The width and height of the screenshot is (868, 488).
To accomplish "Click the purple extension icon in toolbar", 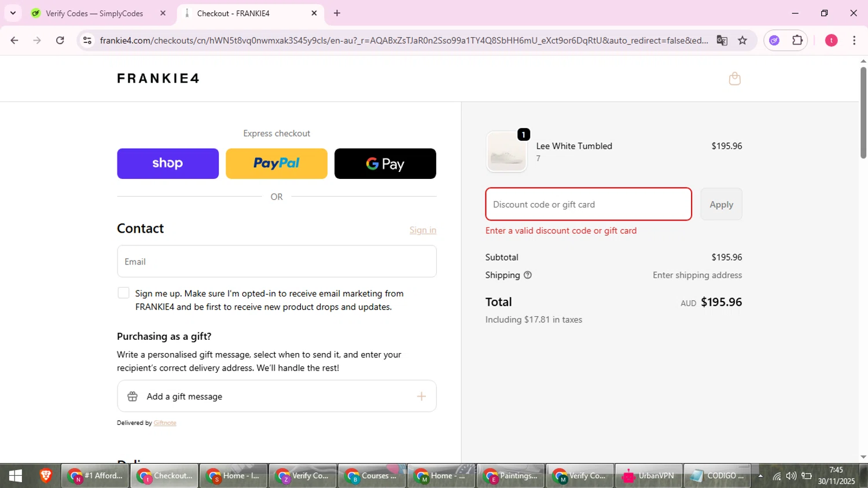I will point(774,41).
